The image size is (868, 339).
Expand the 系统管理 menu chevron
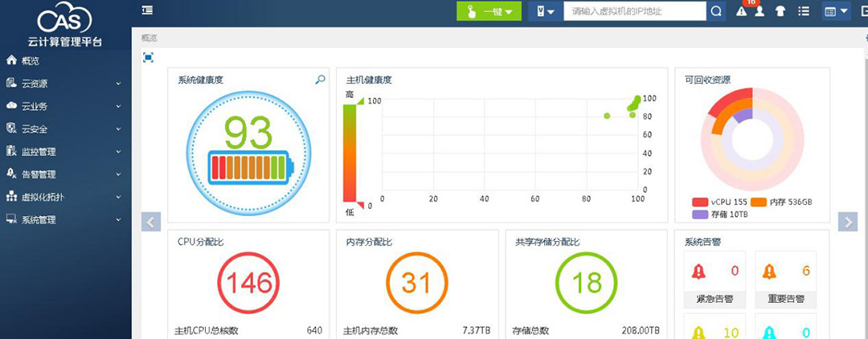click(118, 219)
